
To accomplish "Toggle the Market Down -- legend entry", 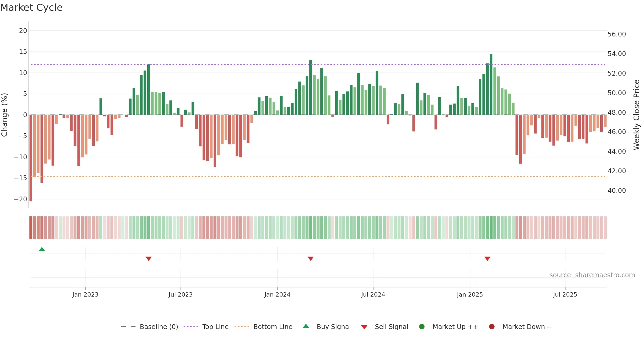I will coord(520,327).
